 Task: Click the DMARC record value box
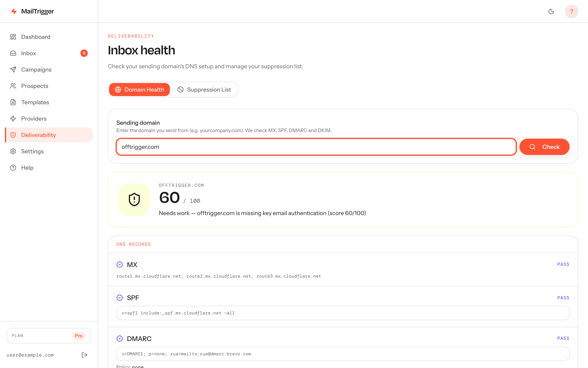[343, 354]
